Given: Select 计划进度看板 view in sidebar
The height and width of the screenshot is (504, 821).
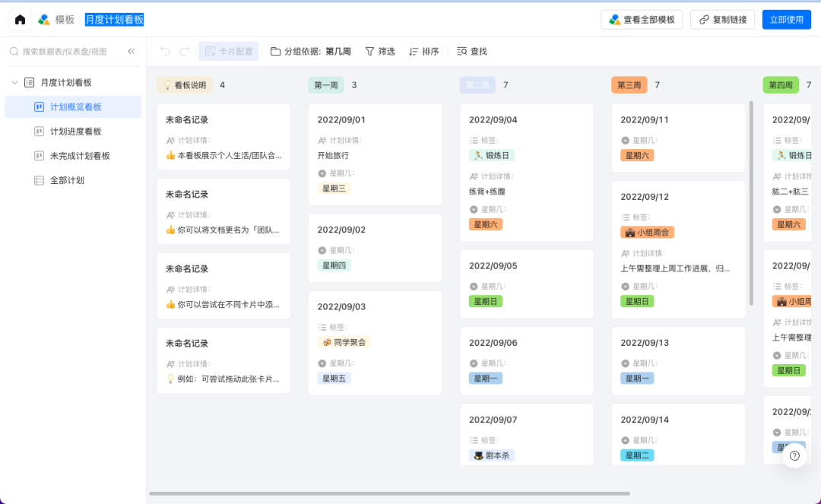Looking at the screenshot, I should click(x=75, y=132).
